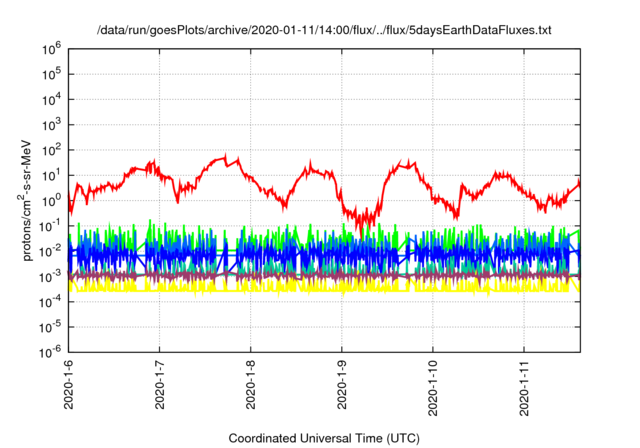640x448 pixels.
Task: Click the 2020-1-10 date tick label
Action: [x=433, y=388]
